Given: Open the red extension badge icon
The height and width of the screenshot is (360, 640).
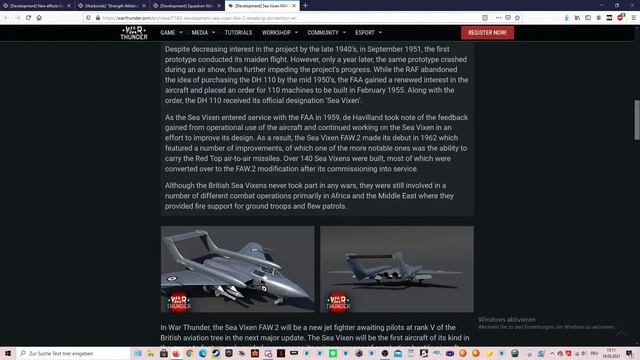Looking at the screenshot, I should click(620, 18).
